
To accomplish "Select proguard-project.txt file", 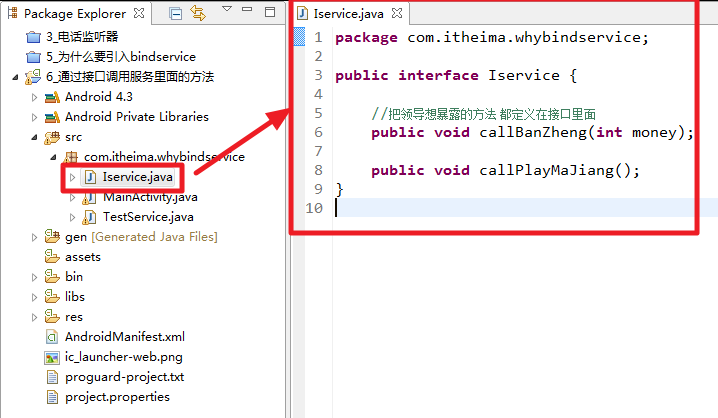I will pos(125,377).
